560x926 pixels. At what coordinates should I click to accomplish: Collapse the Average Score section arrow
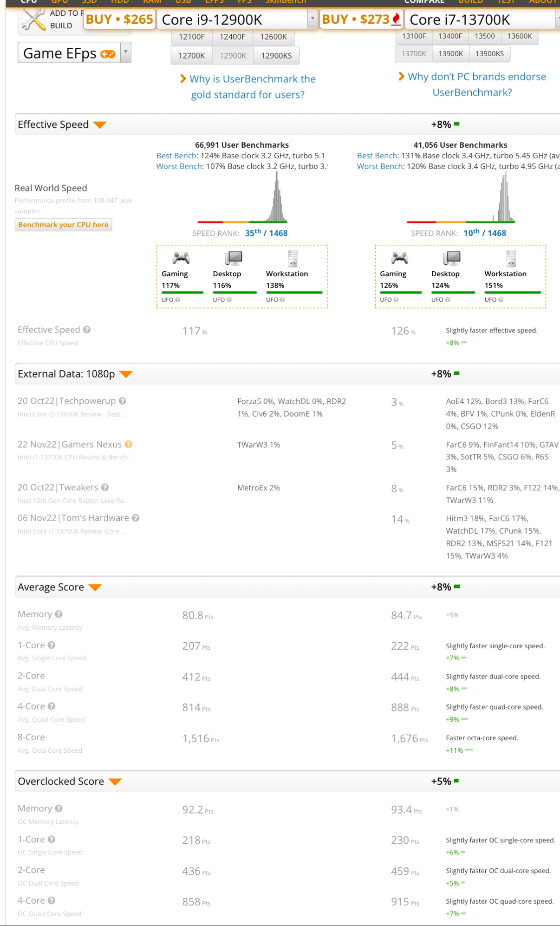tap(95, 587)
